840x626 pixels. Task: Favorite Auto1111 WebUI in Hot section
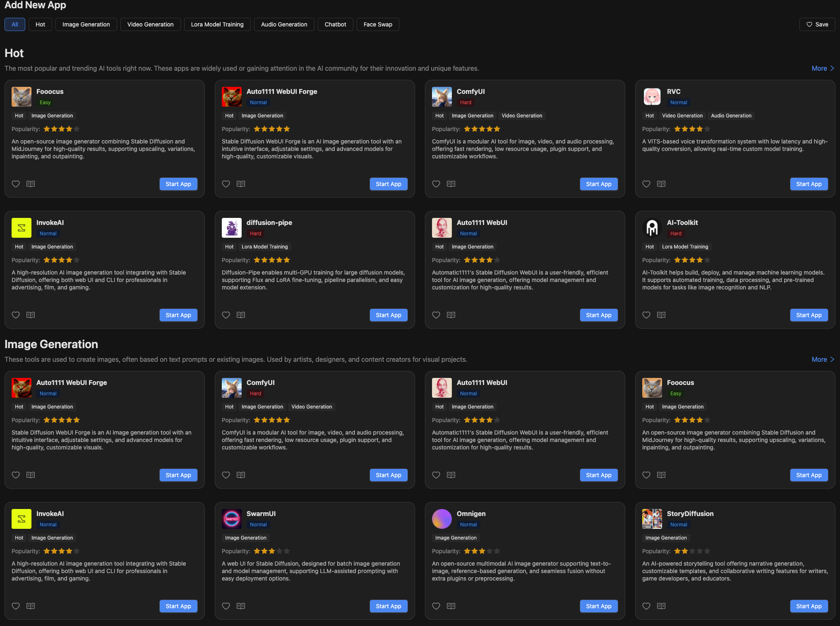tap(436, 315)
